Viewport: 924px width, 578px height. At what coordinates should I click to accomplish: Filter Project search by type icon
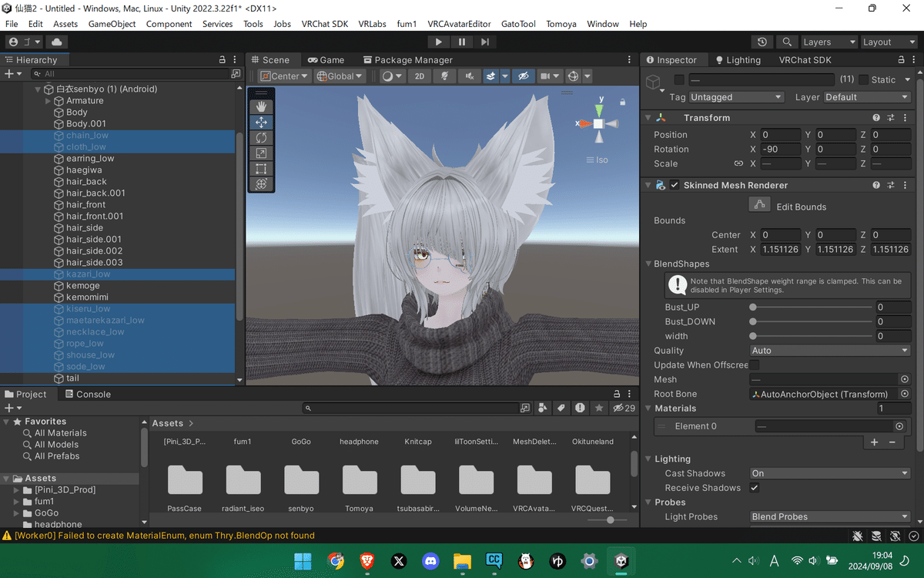[543, 408]
